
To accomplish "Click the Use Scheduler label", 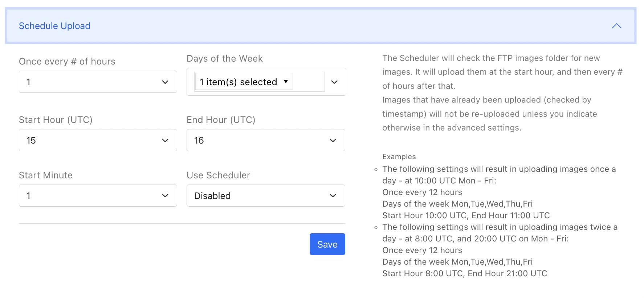I will (x=218, y=175).
